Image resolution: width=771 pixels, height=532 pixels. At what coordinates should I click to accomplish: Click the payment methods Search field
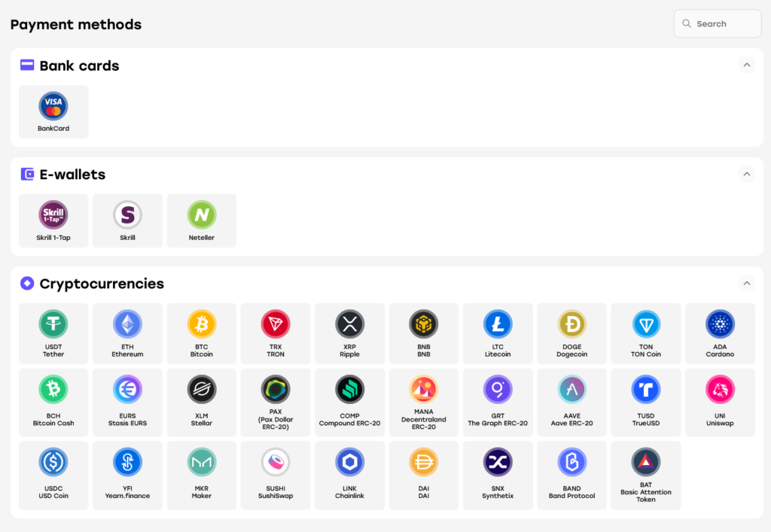pyautogui.click(x=718, y=23)
